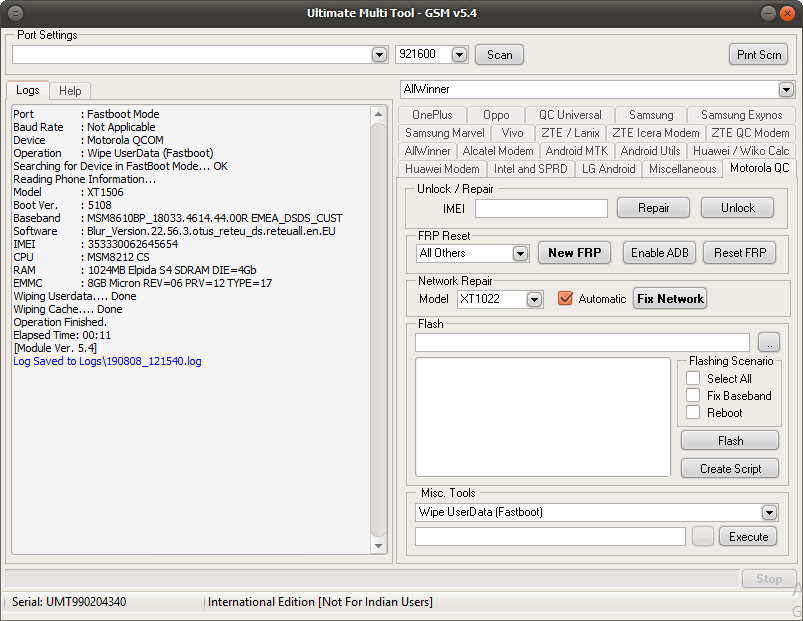This screenshot has width=803, height=621.
Task: Click the Scan button
Action: [499, 55]
